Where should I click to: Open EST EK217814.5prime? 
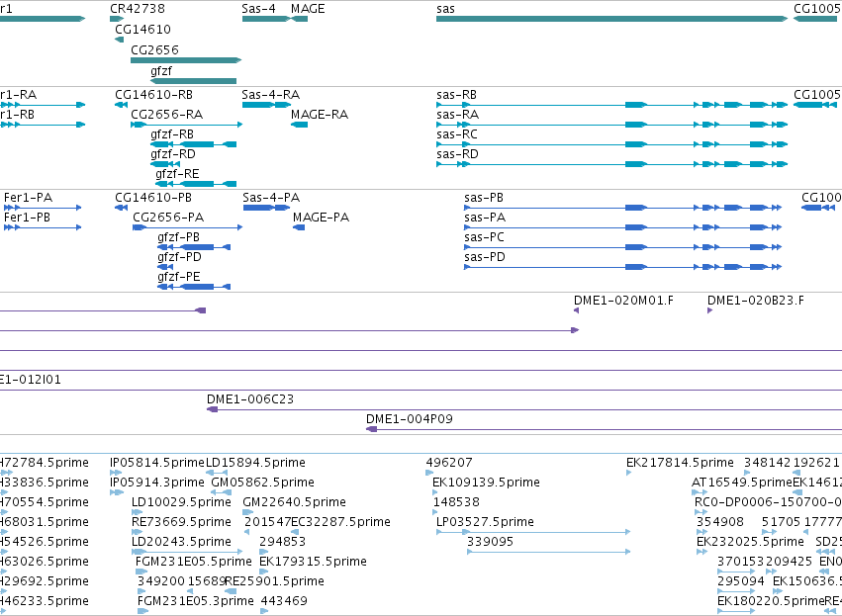pos(680,463)
